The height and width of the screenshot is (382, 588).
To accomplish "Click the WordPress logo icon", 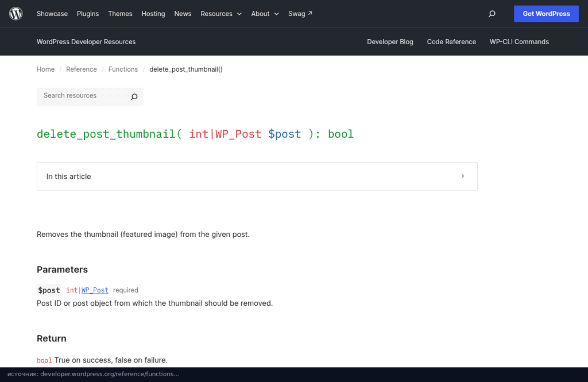I will coord(16,14).
